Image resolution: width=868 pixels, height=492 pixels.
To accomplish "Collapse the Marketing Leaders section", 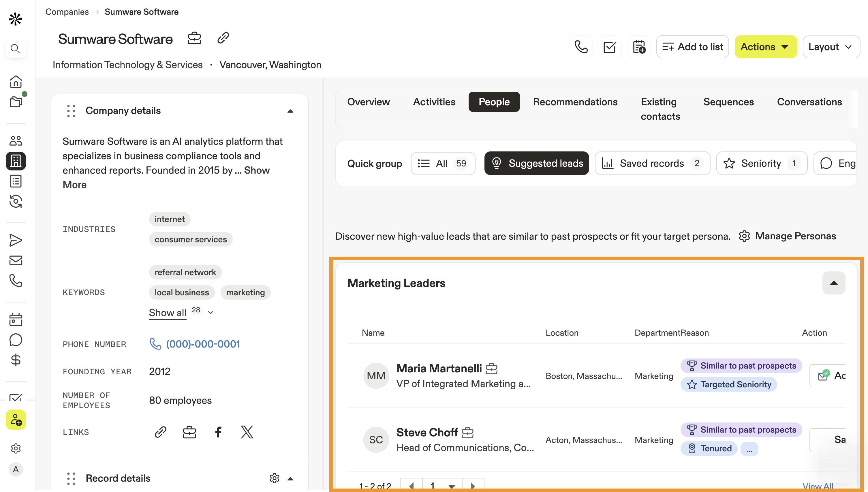I will coord(833,283).
